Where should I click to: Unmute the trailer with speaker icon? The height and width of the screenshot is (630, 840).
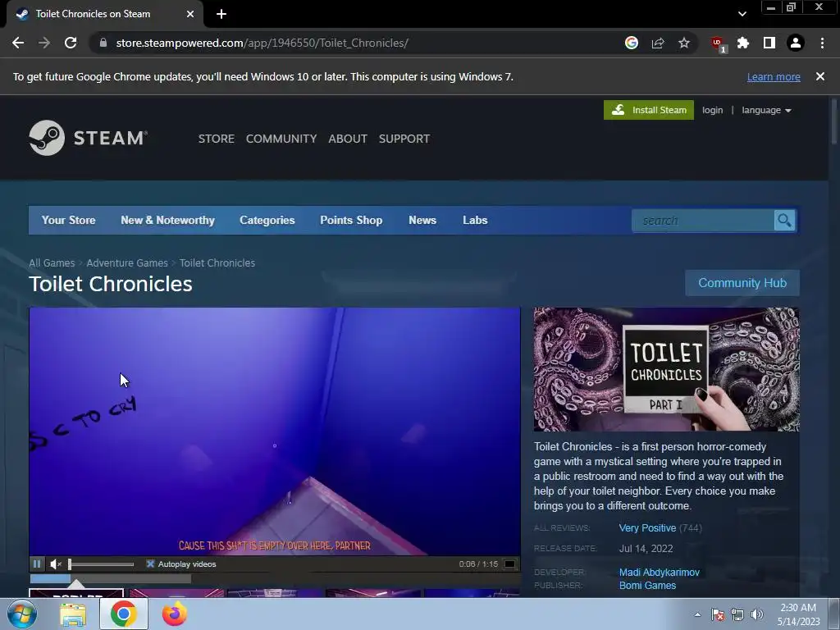tap(55, 564)
